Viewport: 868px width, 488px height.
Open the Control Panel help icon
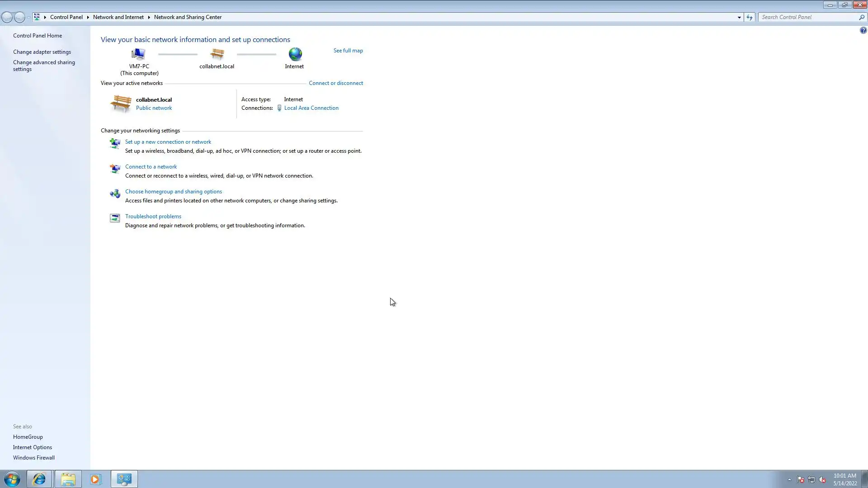[863, 30]
